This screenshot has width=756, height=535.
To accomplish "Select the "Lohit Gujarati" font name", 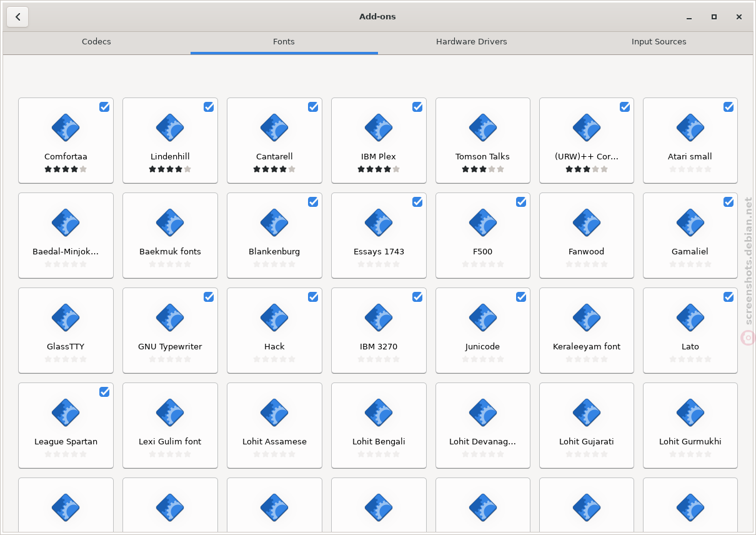I will click(587, 442).
